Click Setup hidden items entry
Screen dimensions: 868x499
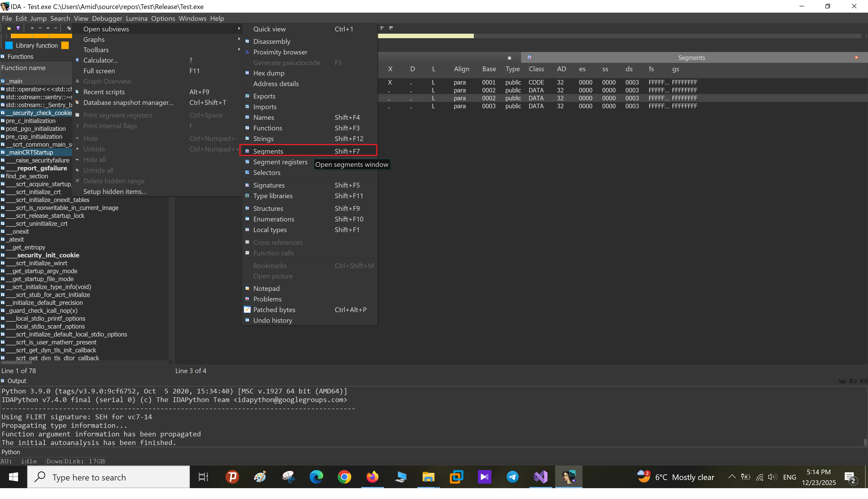[114, 192]
